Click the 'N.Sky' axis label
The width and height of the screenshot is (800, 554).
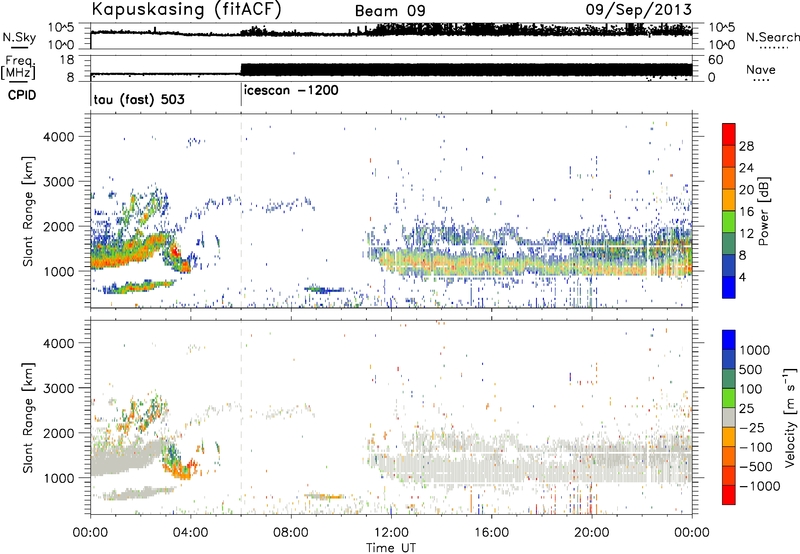pos(19,37)
